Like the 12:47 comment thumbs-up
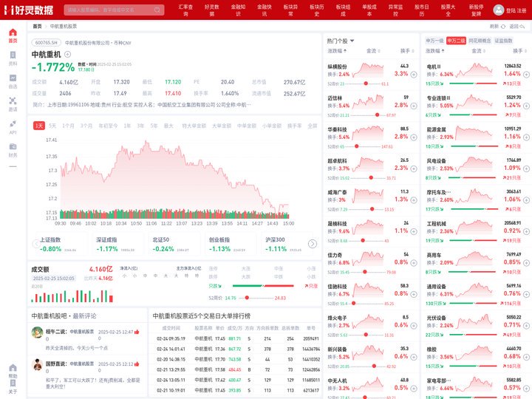 (x=137, y=332)
